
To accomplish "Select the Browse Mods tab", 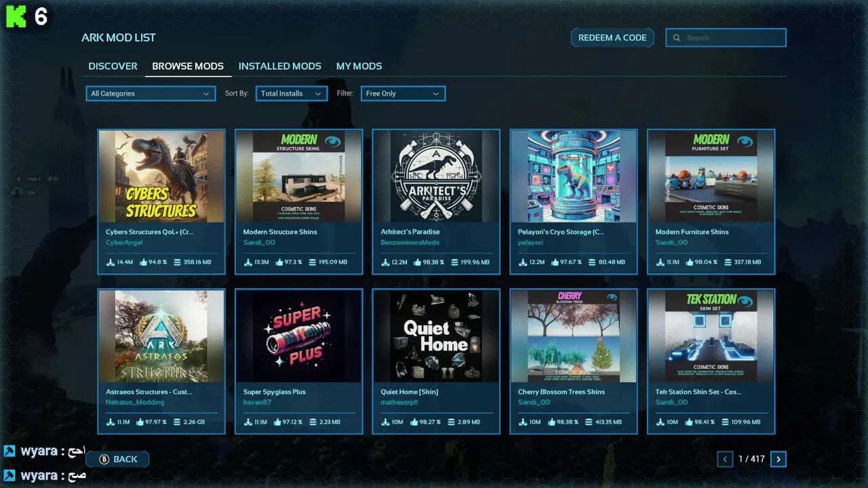I will tap(188, 66).
